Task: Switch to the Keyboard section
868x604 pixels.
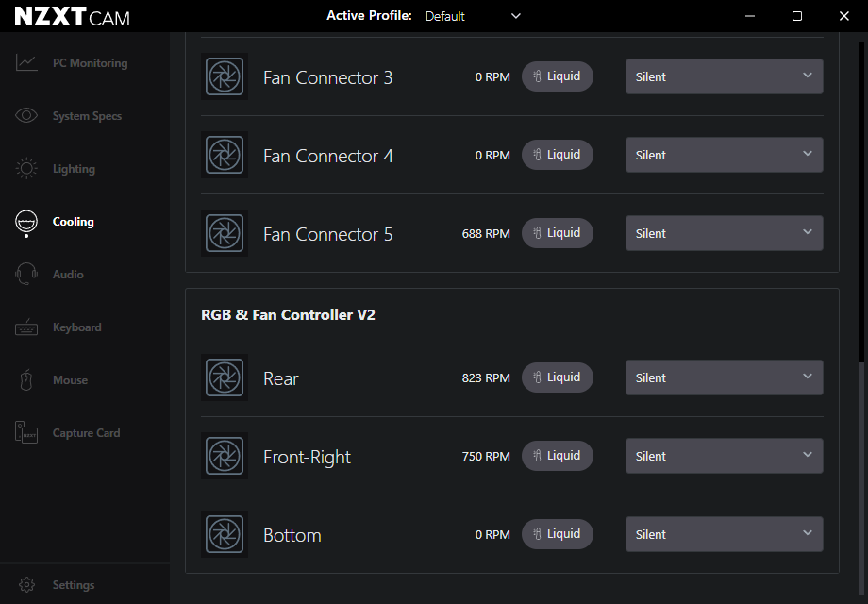Action: pyautogui.click(x=76, y=327)
